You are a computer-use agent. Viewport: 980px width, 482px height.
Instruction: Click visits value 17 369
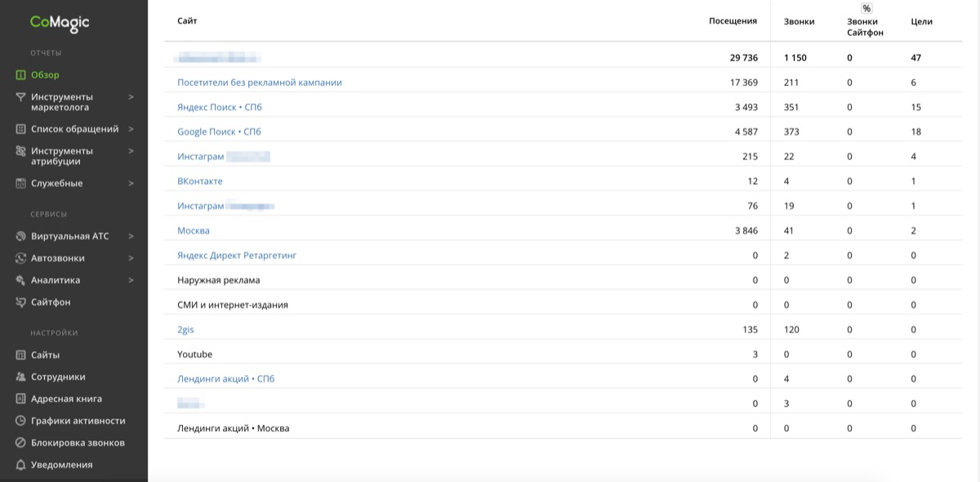click(744, 83)
